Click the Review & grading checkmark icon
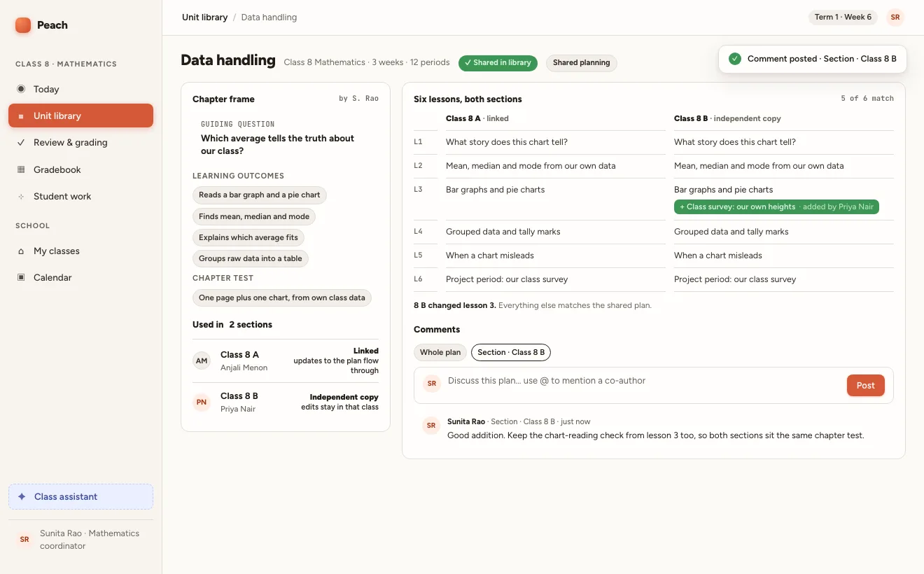The height and width of the screenshot is (574, 924). coord(21,143)
